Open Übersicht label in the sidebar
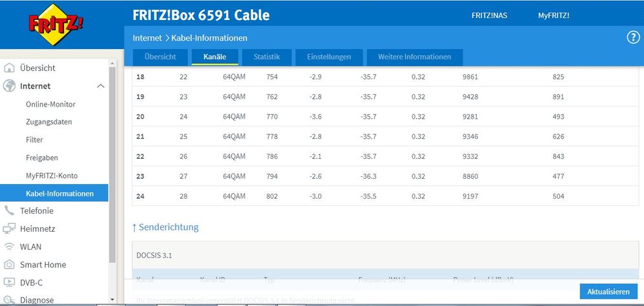The height and width of the screenshot is (306, 644). [x=37, y=68]
